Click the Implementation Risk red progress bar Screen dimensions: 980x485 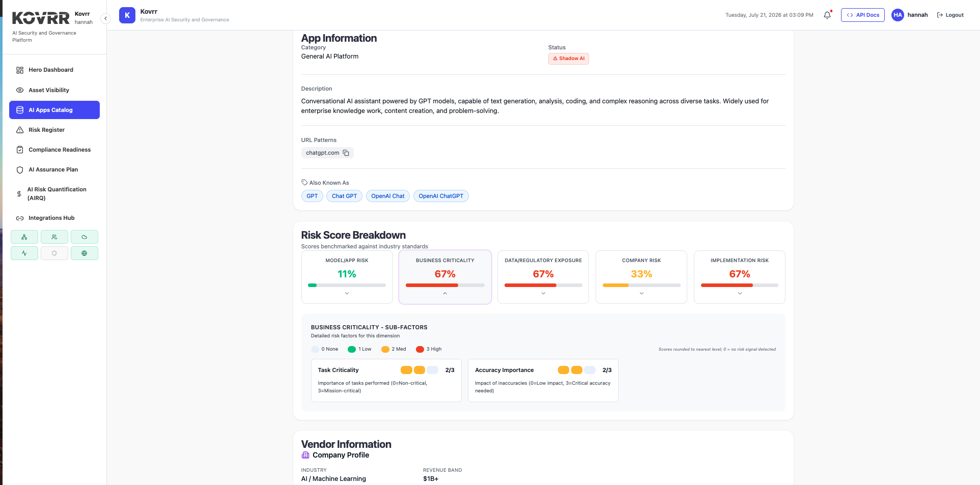pos(740,286)
